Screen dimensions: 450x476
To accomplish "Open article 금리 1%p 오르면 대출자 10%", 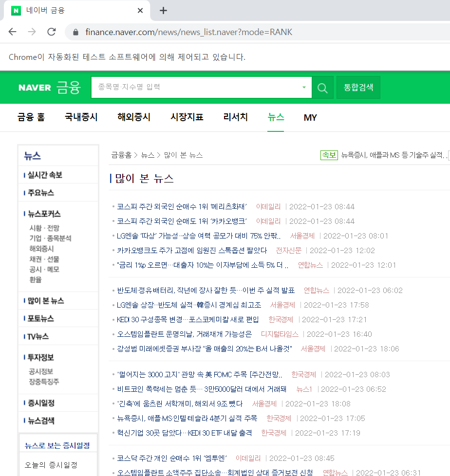I will point(203,265).
